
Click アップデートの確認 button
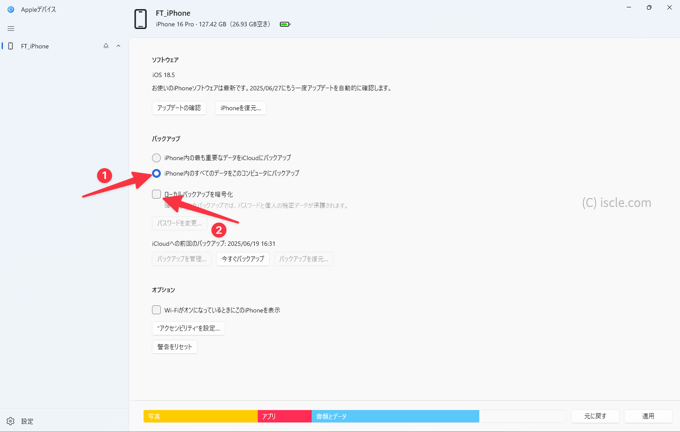(179, 108)
